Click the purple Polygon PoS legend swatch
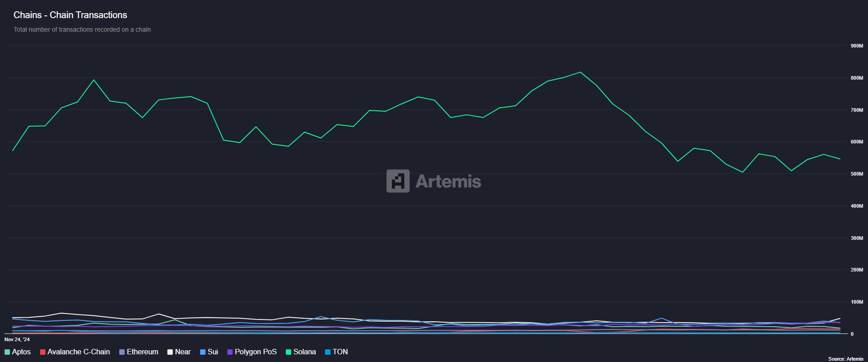 (x=230, y=352)
